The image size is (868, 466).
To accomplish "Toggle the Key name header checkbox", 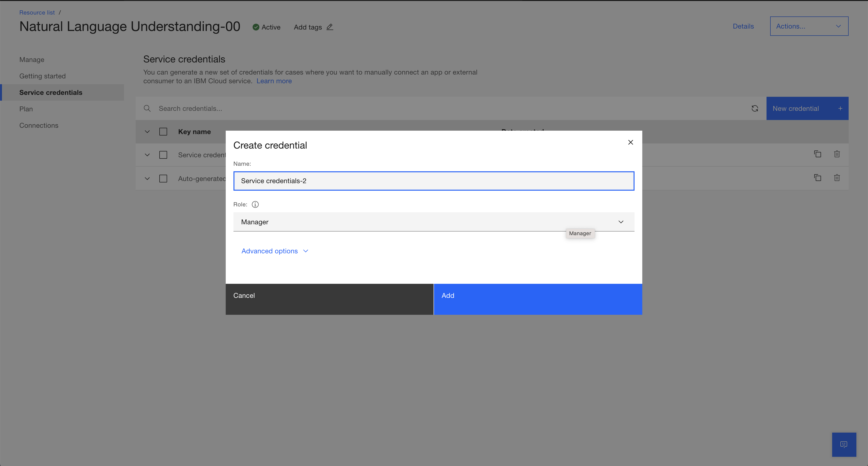I will (x=163, y=132).
